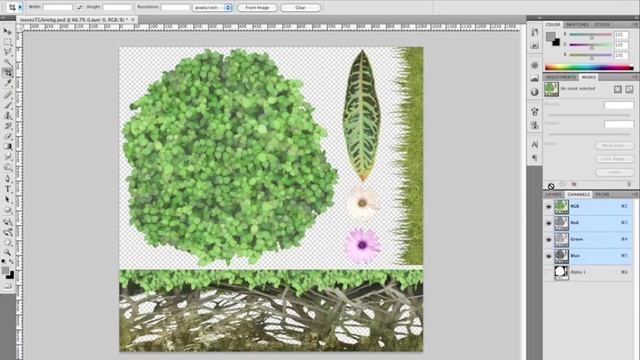
Task: Select the Zoom tool
Action: point(7,253)
